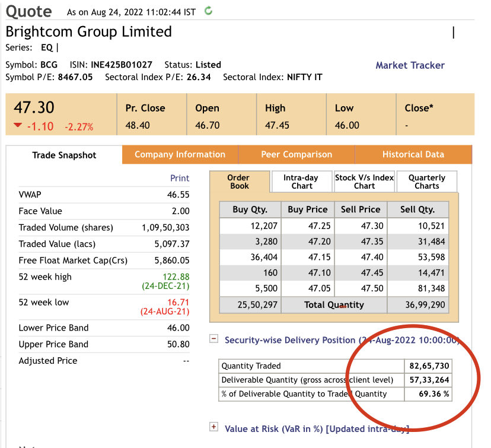The width and height of the screenshot is (491, 448).
Task: Click sell quantity 53,598 in order book
Action: tap(431, 257)
